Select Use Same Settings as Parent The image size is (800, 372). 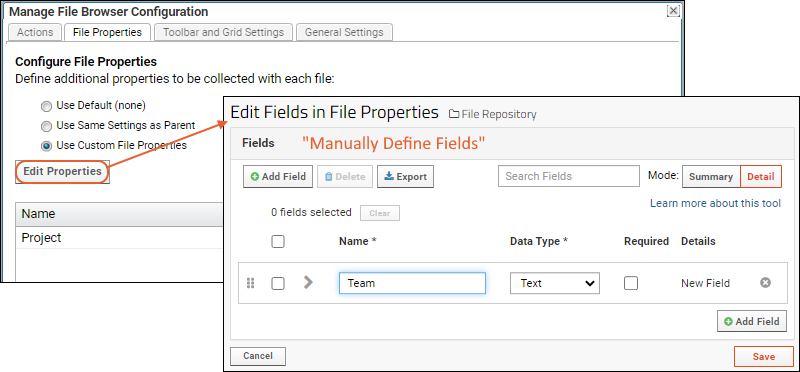tap(46, 126)
